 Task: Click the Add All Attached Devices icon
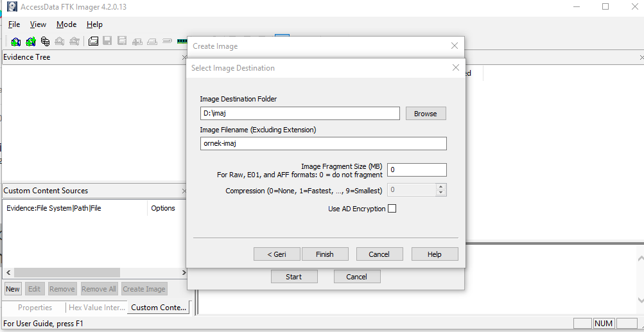tap(31, 41)
